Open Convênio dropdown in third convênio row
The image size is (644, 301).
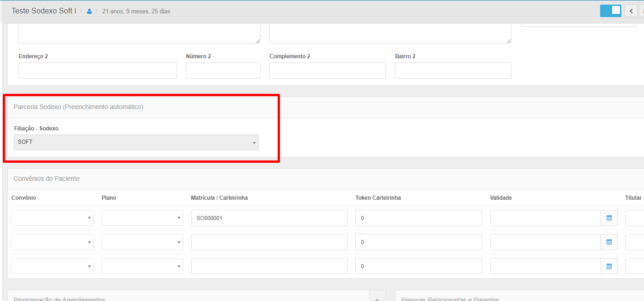point(53,266)
